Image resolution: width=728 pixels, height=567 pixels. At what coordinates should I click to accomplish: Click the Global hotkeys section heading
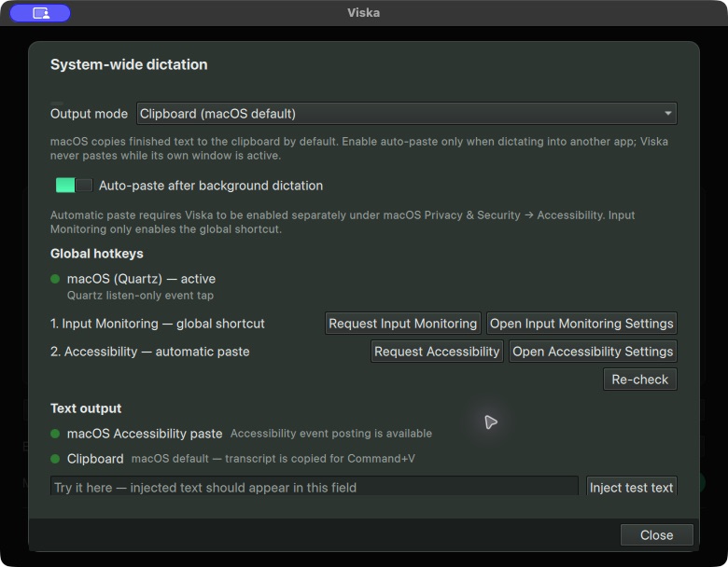(x=96, y=254)
